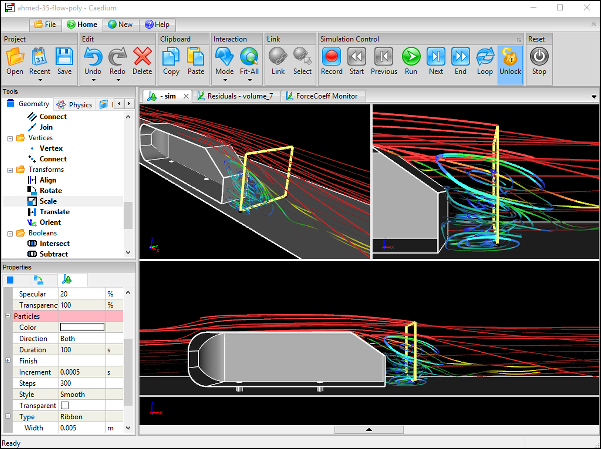This screenshot has height=449, width=601.
Task: Enable the Transparent checkbox
Action: coord(65,405)
